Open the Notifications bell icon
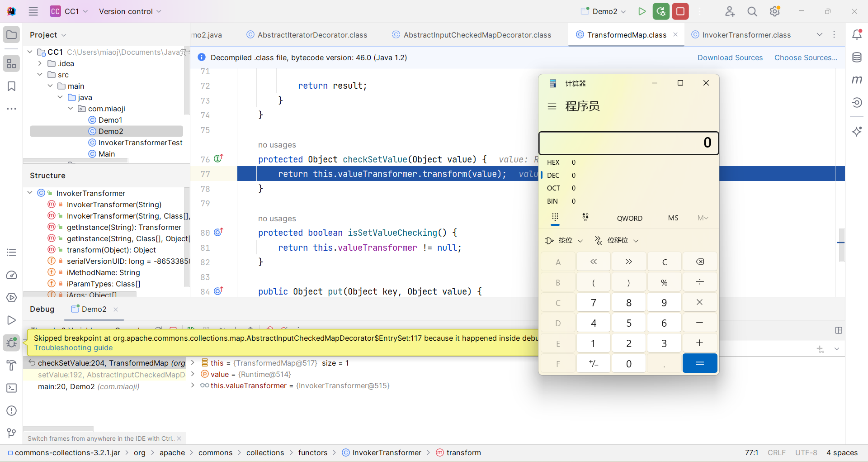The height and width of the screenshot is (462, 868). pos(857,35)
